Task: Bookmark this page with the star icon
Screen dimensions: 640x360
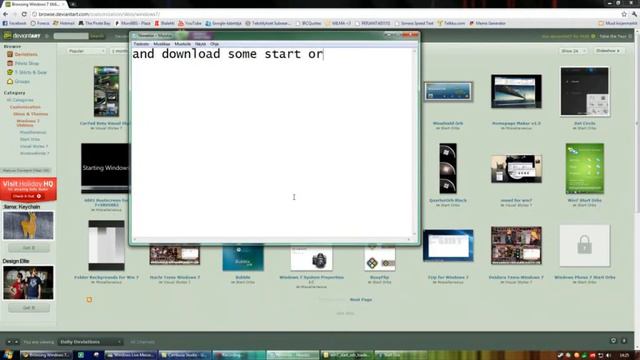Action: [624, 14]
